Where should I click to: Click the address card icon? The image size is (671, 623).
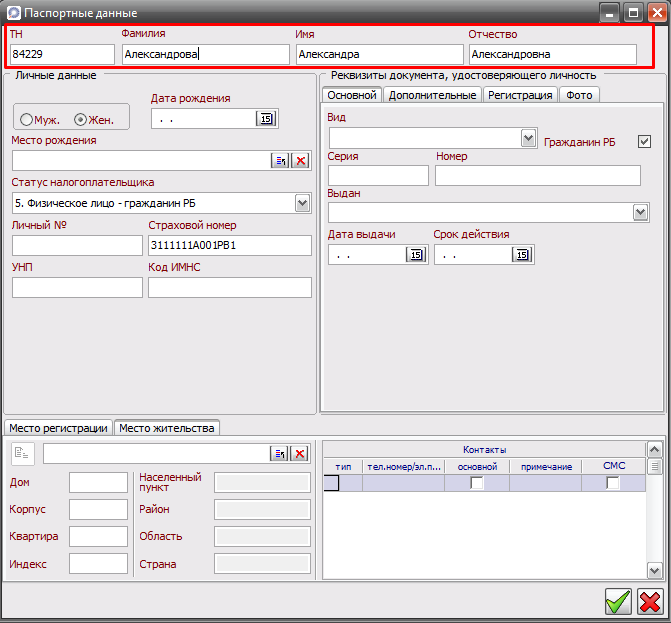(x=23, y=454)
